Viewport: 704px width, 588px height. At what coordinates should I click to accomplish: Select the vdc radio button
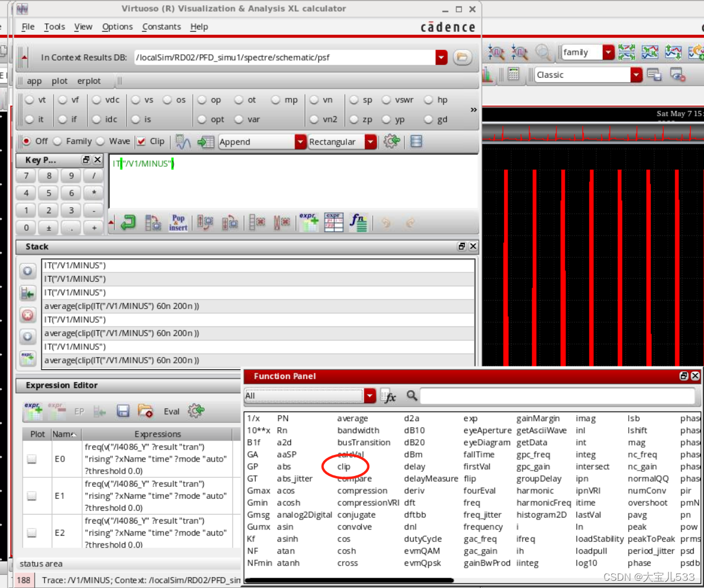(x=97, y=100)
